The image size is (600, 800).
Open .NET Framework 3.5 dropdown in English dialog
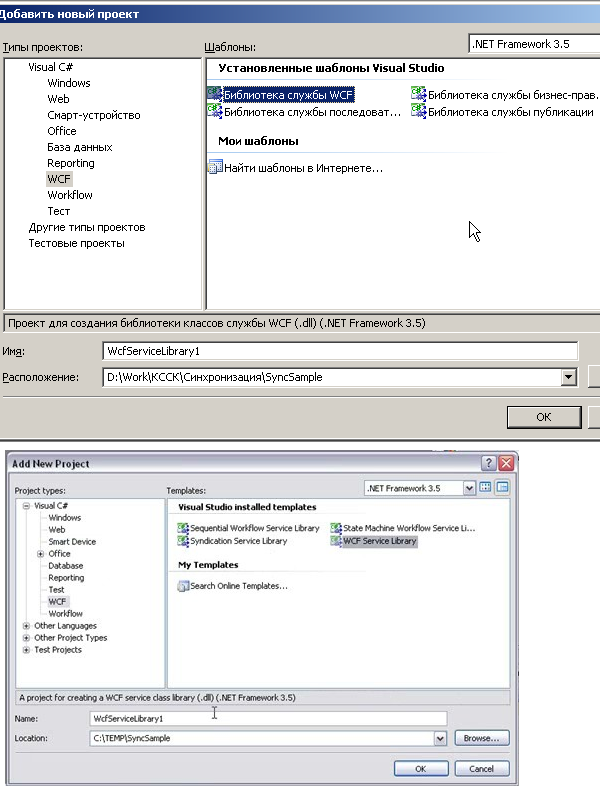point(469,488)
